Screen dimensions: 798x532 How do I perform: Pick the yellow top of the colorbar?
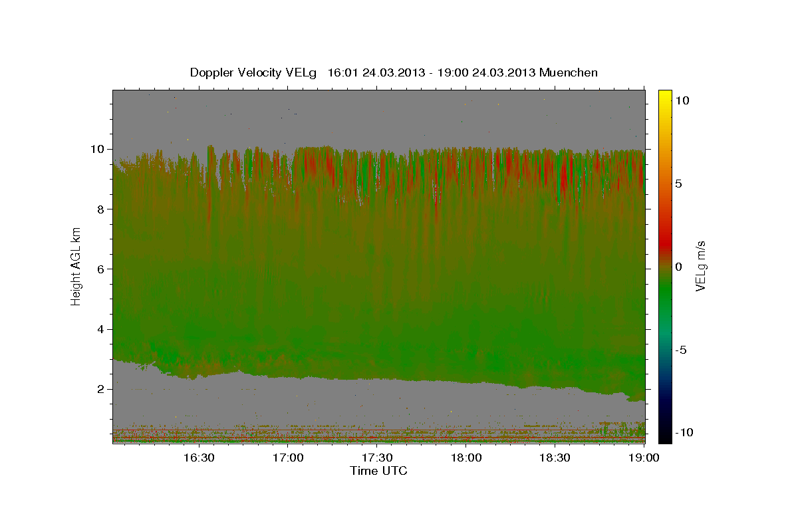tap(665, 98)
